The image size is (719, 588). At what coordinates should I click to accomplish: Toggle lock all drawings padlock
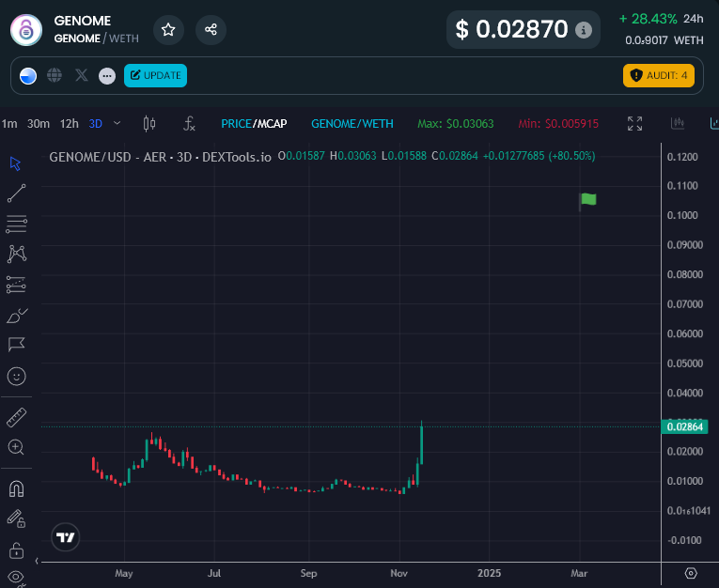point(17,550)
